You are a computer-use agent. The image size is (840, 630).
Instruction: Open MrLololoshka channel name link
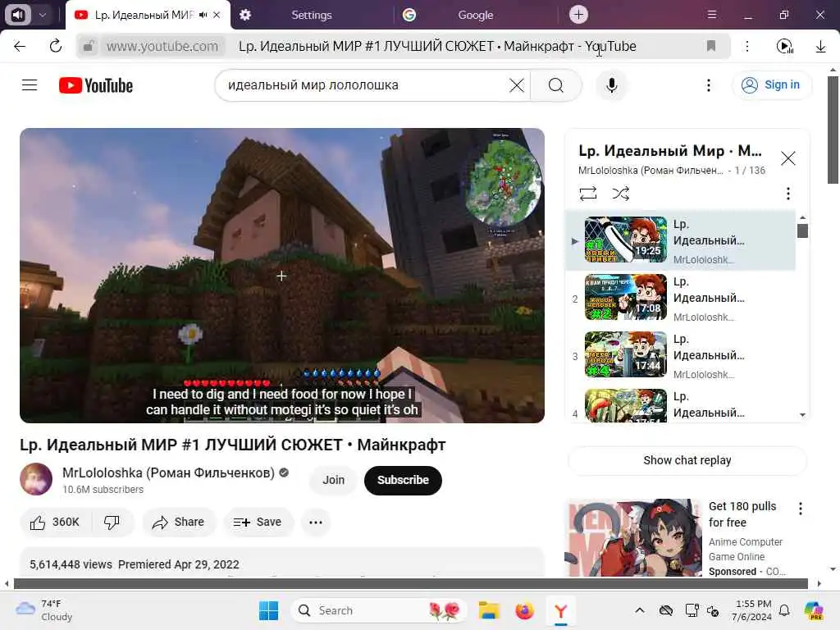pyautogui.click(x=168, y=473)
